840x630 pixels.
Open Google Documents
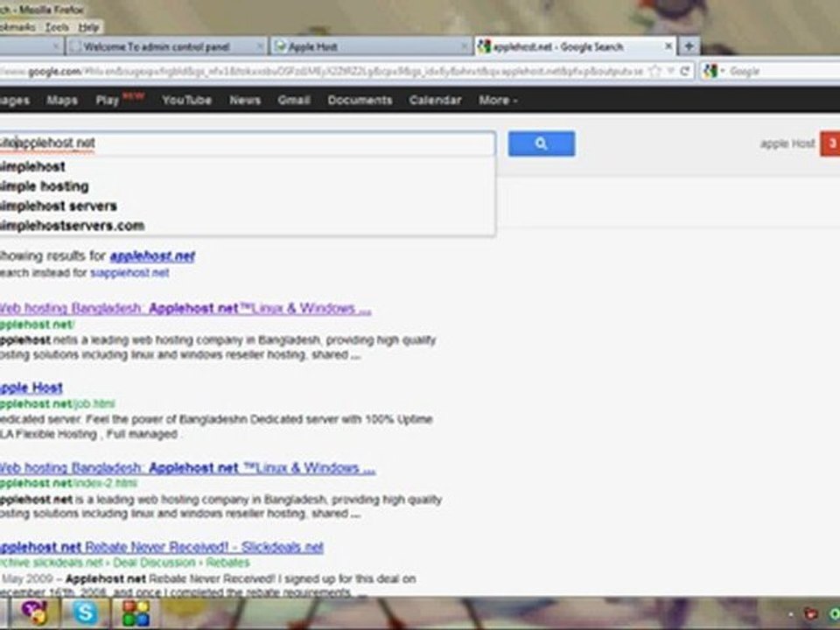pyautogui.click(x=360, y=100)
